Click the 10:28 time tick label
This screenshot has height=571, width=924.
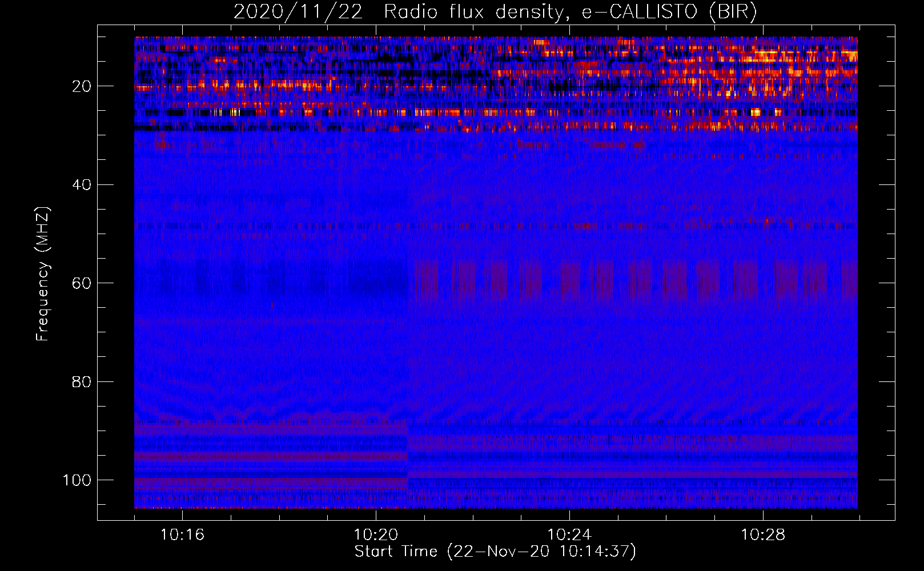[763, 535]
